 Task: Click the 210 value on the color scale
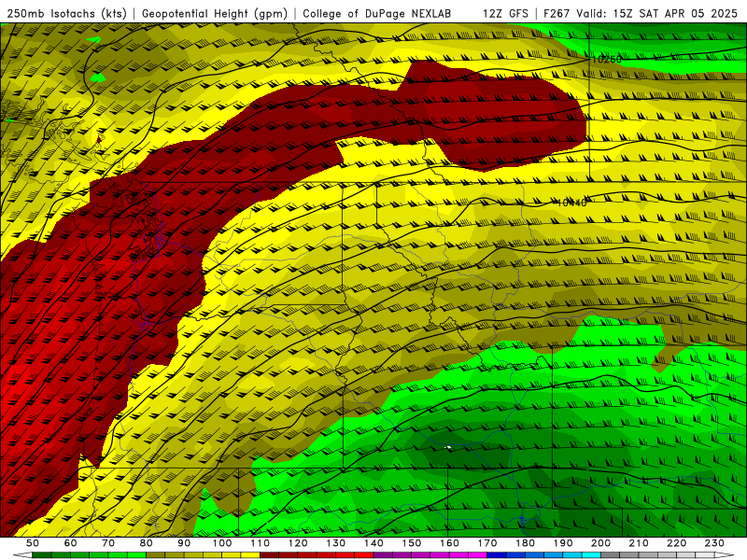pos(639,543)
